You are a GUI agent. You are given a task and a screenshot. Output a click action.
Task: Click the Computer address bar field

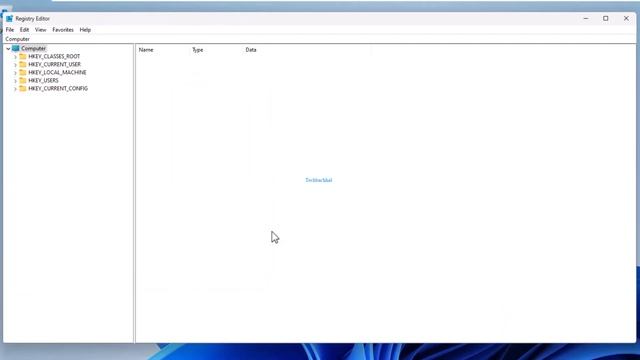click(x=319, y=39)
